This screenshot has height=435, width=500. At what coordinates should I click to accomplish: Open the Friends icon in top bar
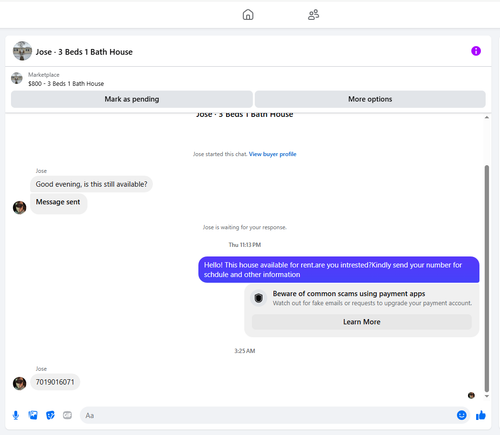pyautogui.click(x=313, y=15)
